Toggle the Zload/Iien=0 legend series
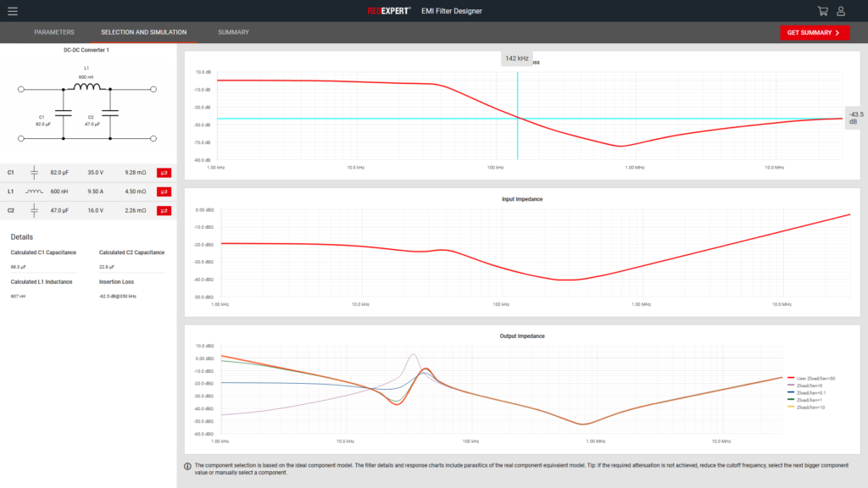868x488 pixels. [810, 385]
